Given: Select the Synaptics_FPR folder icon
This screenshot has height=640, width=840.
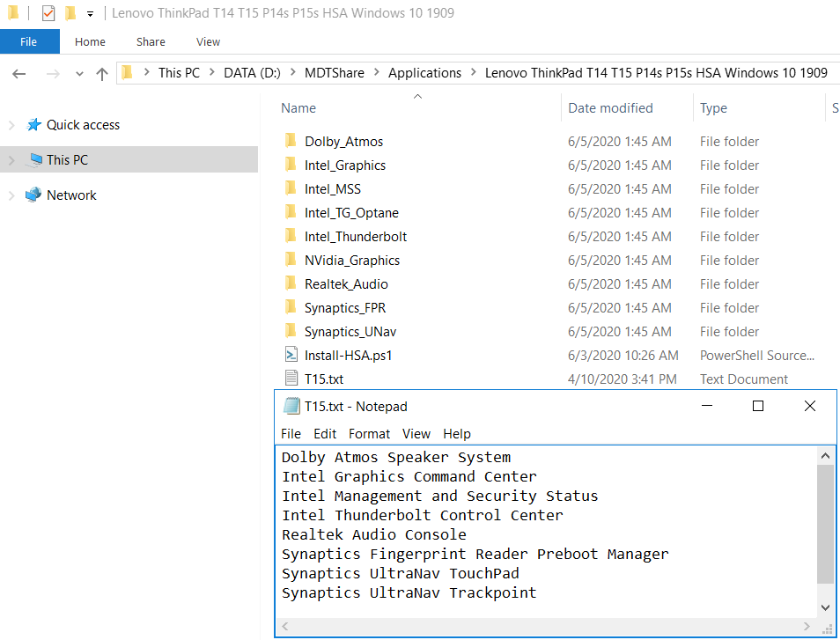Looking at the screenshot, I should click(291, 307).
